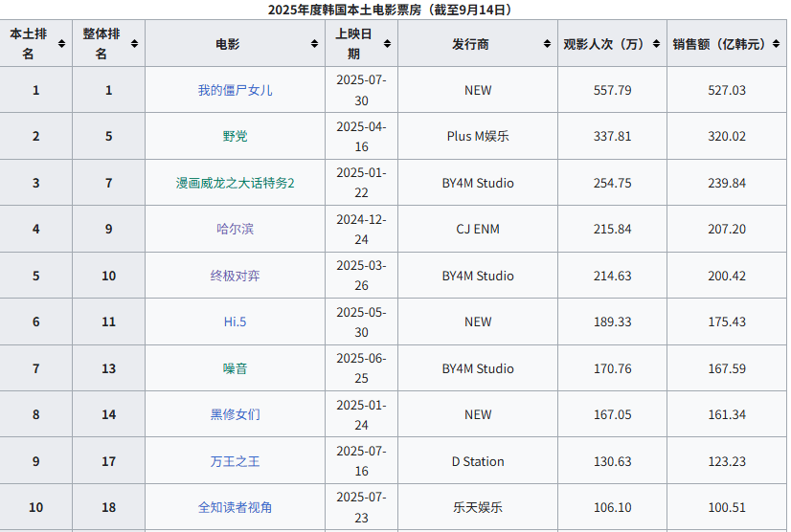Open the 野党 movie link
The image size is (791, 532).
(x=235, y=136)
